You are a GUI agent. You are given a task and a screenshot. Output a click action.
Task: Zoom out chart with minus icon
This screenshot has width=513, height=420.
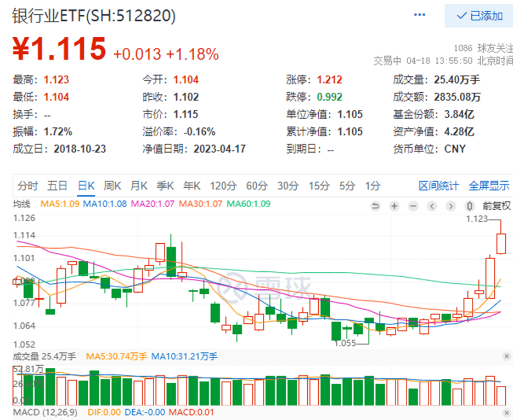click(413, 206)
